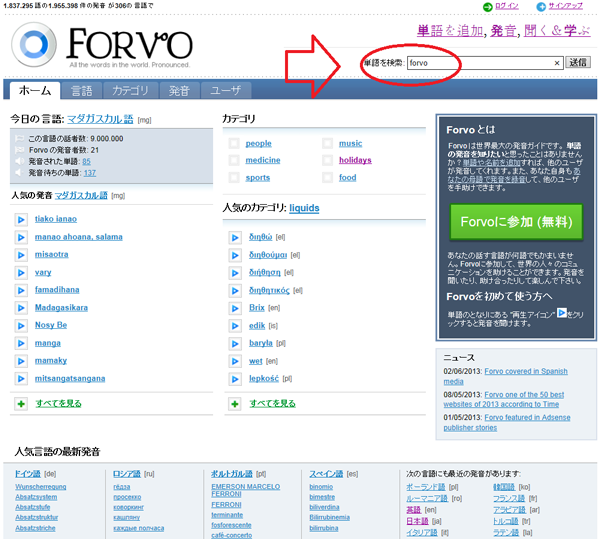Open the カテゴリ tab
The height and width of the screenshot is (539, 600).
pos(130,91)
